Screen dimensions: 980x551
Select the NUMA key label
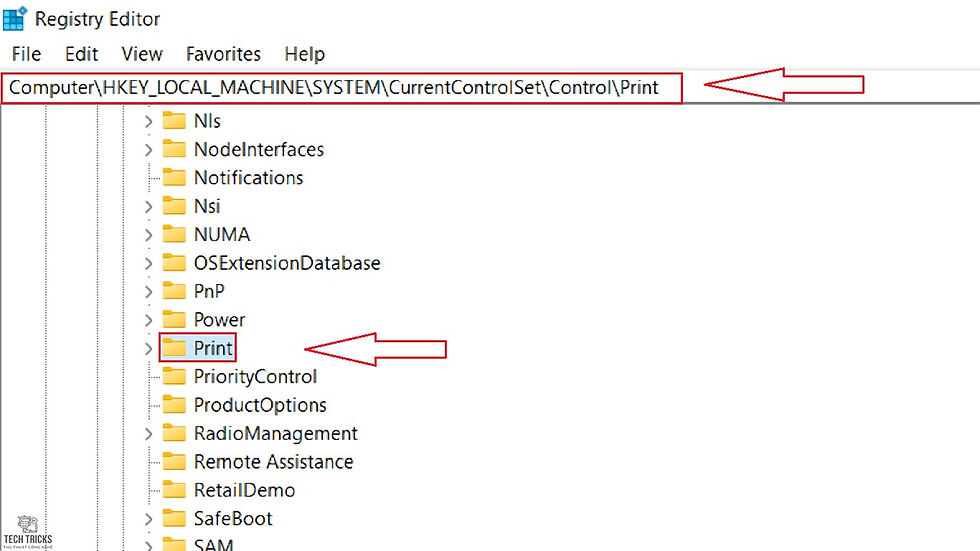tap(222, 235)
